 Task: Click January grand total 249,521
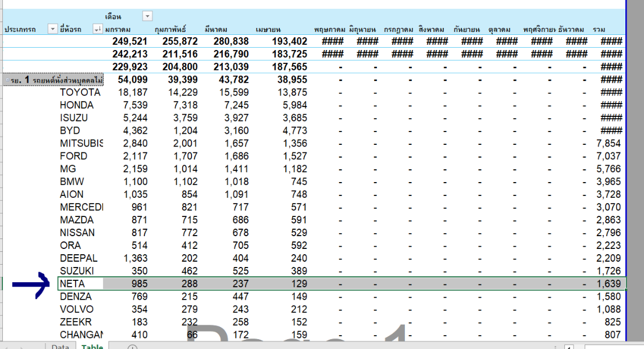[x=130, y=41]
